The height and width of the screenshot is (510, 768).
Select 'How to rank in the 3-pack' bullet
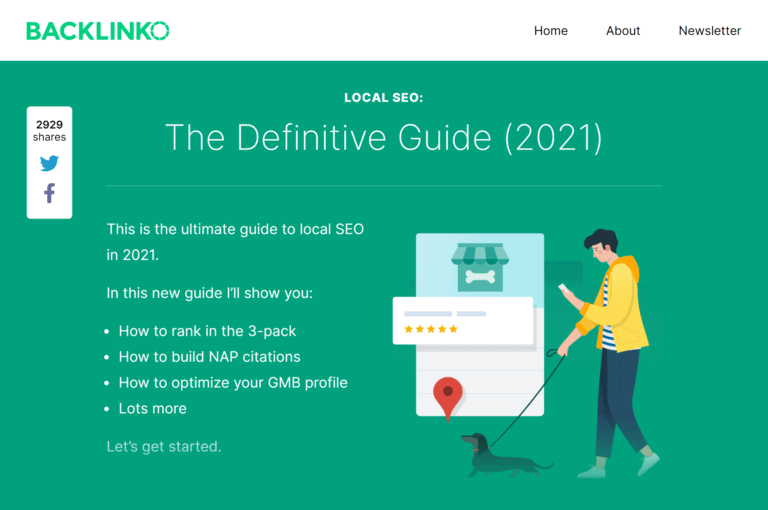[207, 331]
